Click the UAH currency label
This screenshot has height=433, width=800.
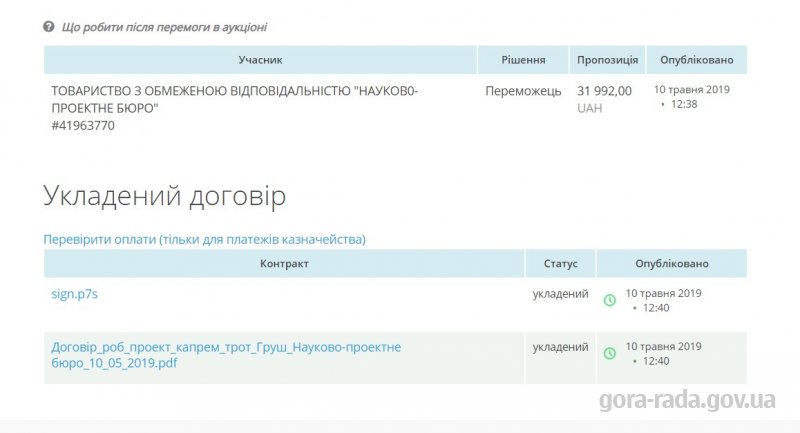[589, 109]
